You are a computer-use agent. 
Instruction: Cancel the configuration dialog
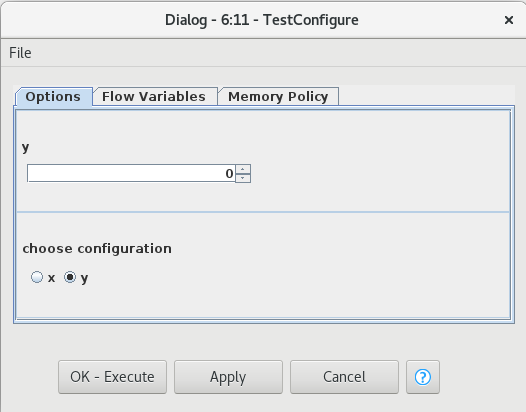(x=344, y=377)
